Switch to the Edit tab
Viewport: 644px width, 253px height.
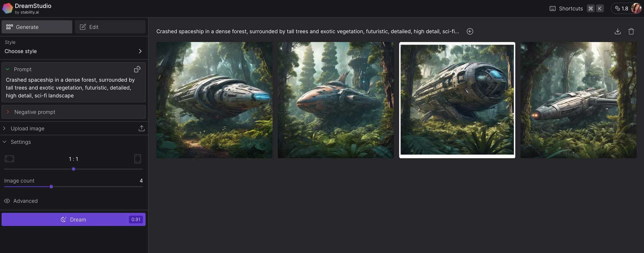[x=110, y=27]
